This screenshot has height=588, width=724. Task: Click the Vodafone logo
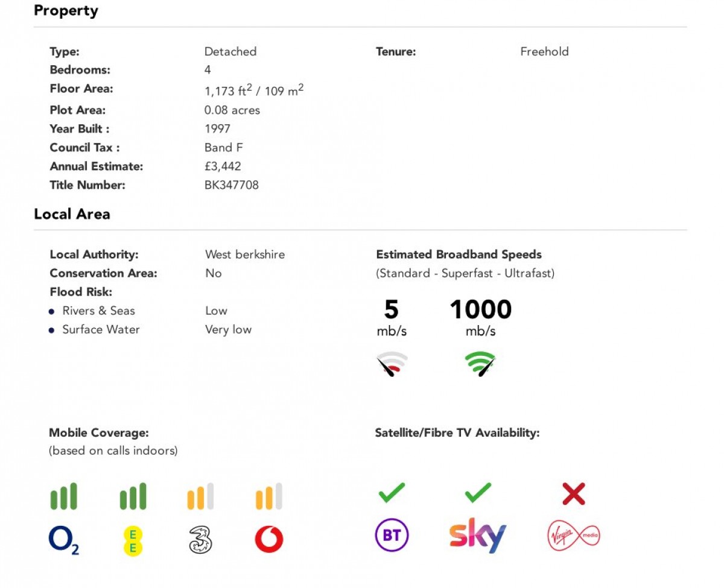point(269,539)
